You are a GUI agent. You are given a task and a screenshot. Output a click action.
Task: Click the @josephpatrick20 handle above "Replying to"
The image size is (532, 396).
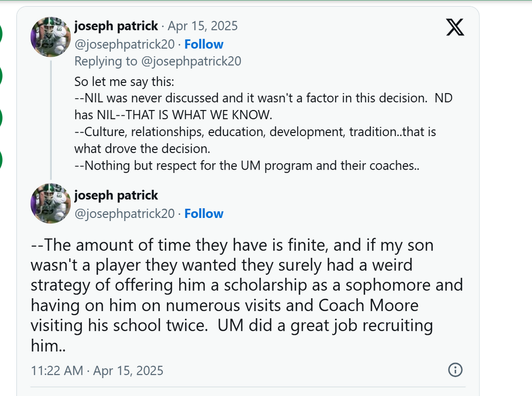(x=124, y=44)
